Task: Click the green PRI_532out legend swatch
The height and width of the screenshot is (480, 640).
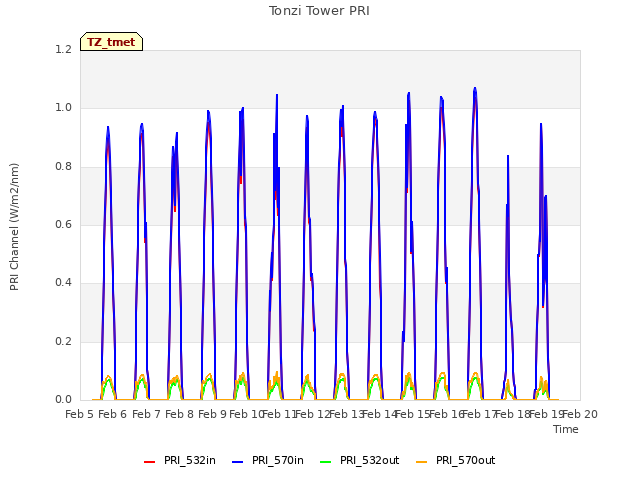Action: tap(325, 462)
